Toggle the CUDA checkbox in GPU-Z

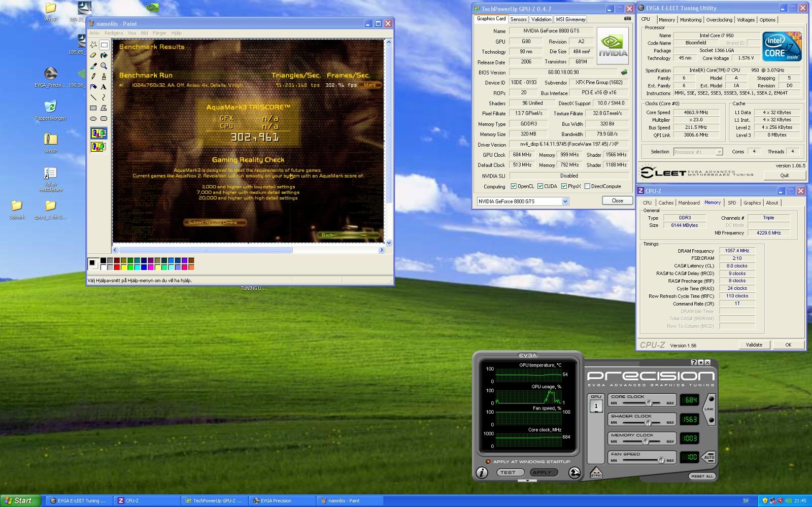pyautogui.click(x=540, y=186)
